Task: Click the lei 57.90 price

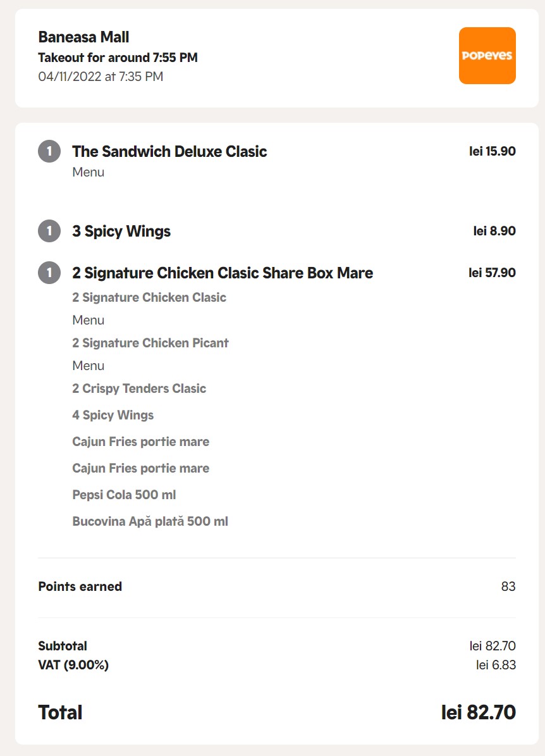Action: [492, 273]
